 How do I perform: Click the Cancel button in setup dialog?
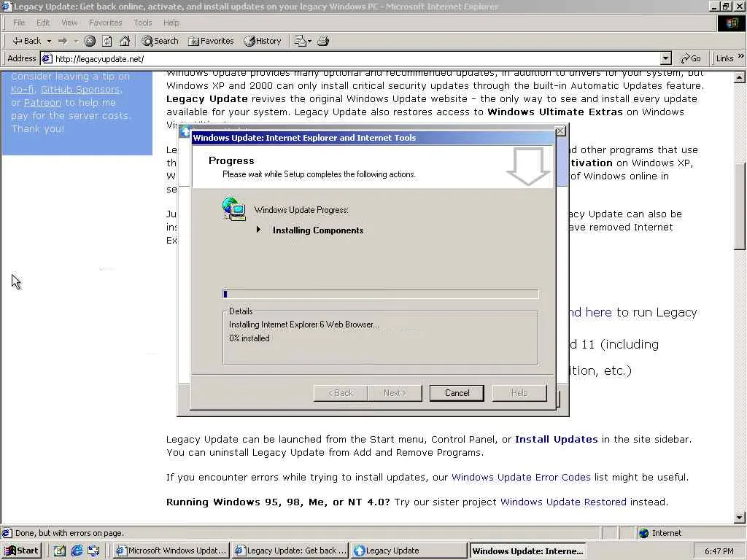(457, 393)
